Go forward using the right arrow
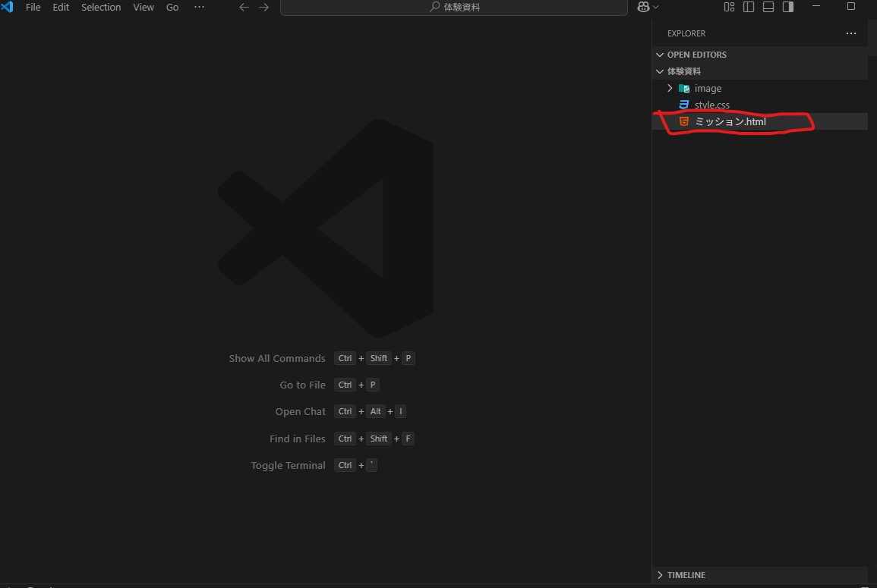877x588 pixels. tap(264, 8)
